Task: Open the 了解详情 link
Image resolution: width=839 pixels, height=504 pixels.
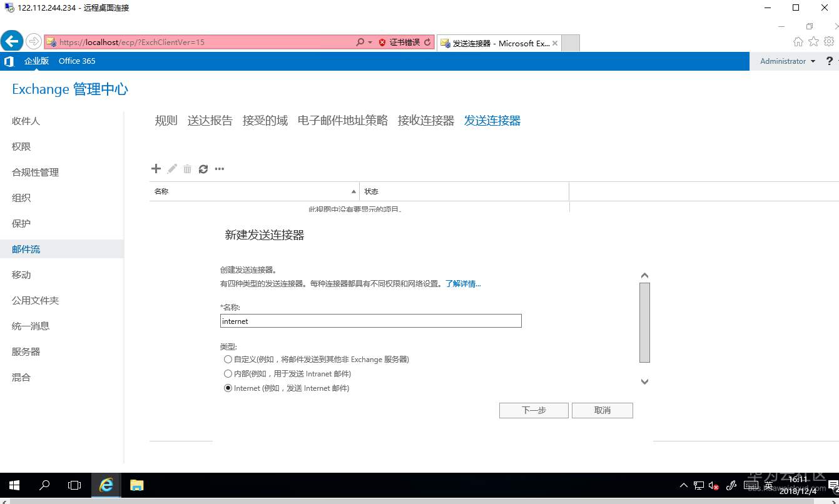Action: pyautogui.click(x=462, y=283)
